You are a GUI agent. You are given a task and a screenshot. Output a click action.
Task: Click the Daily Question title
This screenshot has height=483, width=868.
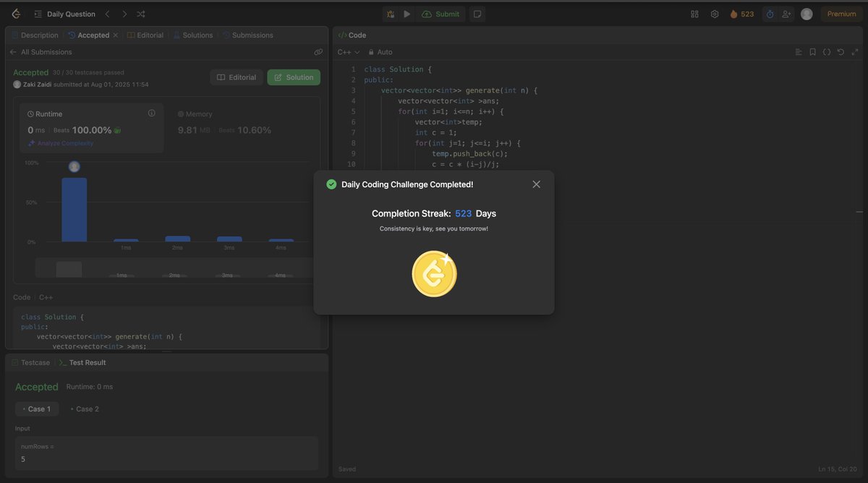[71, 14]
